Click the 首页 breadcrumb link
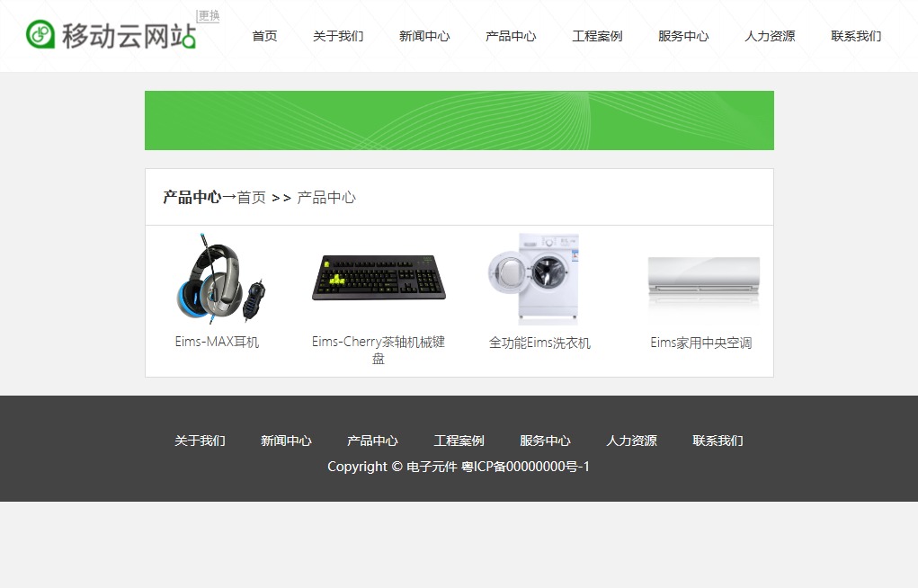The height and width of the screenshot is (588, 918). pos(252,198)
